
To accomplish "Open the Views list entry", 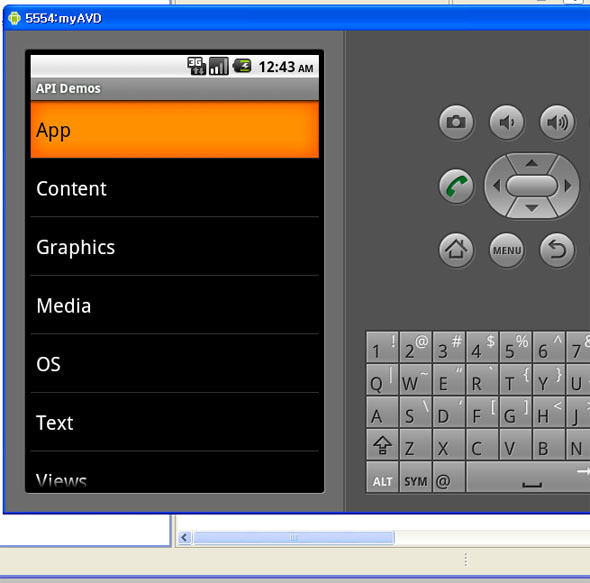I will pos(175,470).
